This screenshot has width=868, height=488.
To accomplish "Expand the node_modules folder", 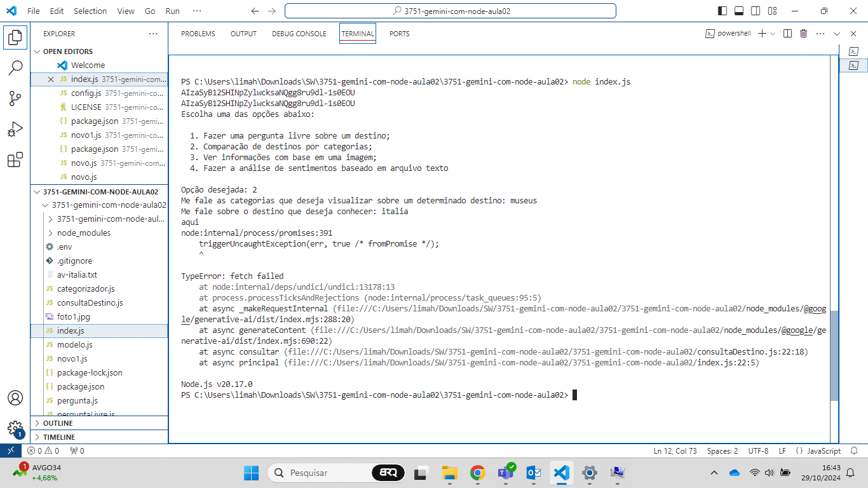I will [x=99, y=233].
